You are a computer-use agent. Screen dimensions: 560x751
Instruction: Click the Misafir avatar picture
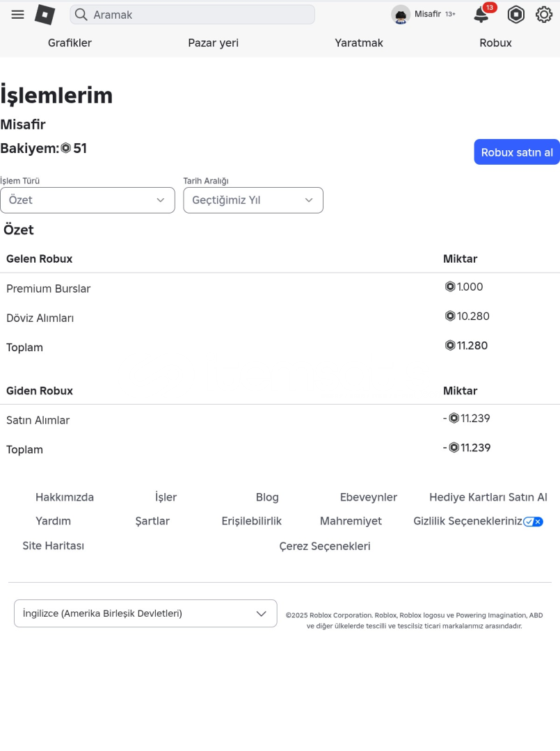coord(401,15)
